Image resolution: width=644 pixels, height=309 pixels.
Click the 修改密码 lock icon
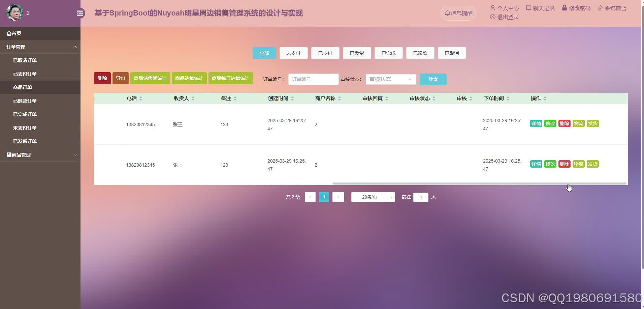click(x=564, y=7)
